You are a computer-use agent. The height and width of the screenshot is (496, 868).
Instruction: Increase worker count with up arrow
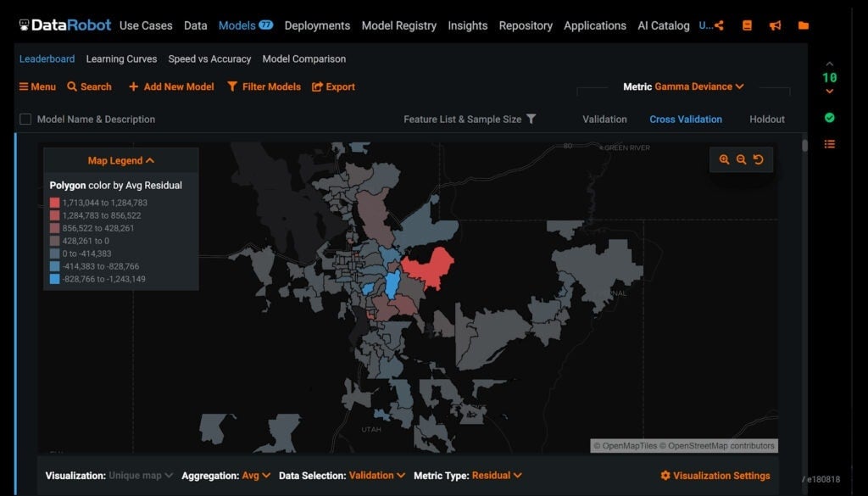tap(829, 64)
